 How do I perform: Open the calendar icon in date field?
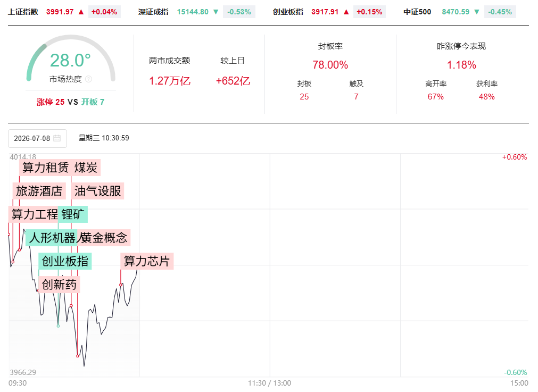tap(57, 138)
